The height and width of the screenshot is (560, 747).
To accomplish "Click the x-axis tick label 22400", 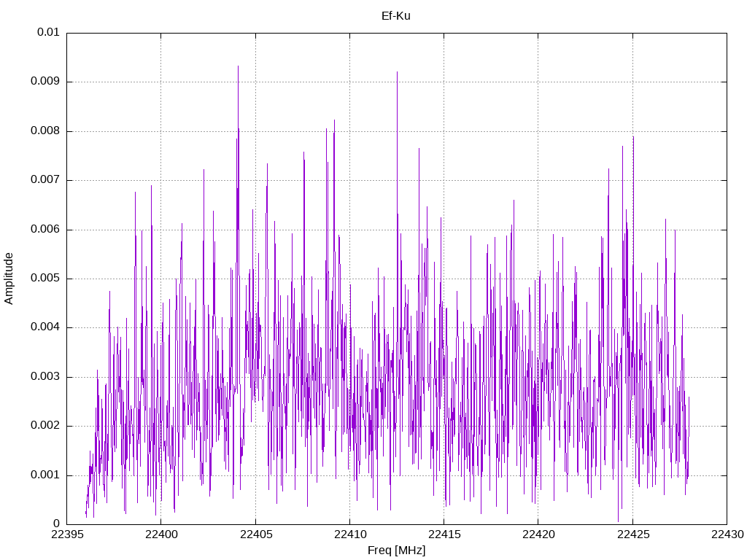I will click(161, 534).
